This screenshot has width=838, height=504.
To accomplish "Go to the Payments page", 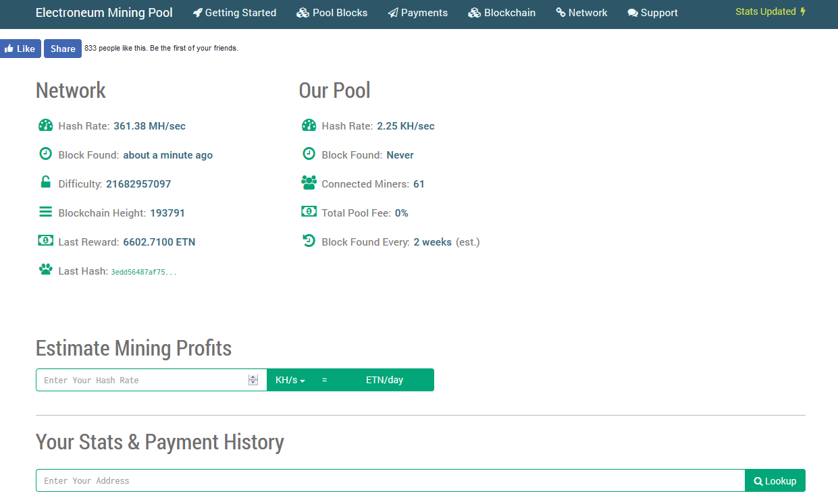I will click(418, 13).
